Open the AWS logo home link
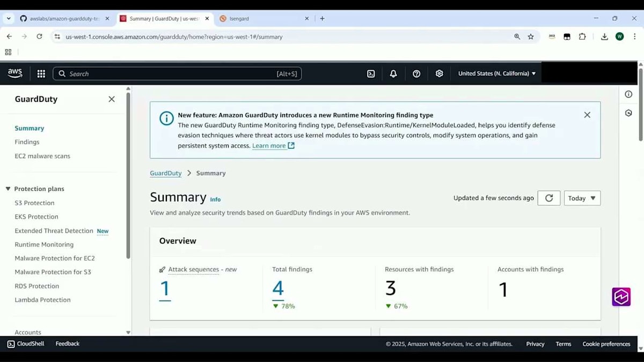The width and height of the screenshot is (644, 362). (15, 73)
